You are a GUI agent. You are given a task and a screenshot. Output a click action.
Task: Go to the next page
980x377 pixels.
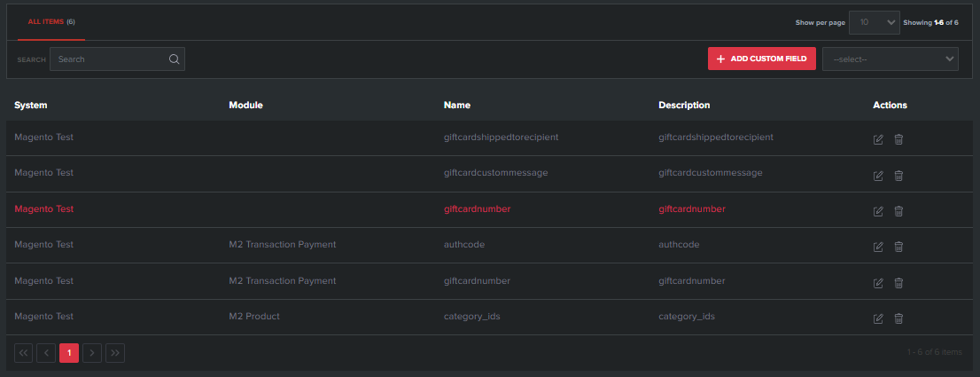(92, 353)
